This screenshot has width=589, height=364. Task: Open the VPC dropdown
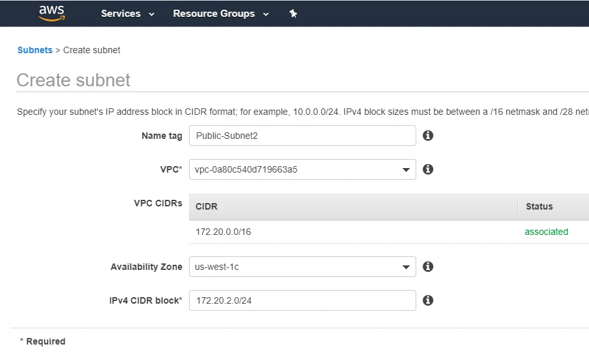(303, 169)
